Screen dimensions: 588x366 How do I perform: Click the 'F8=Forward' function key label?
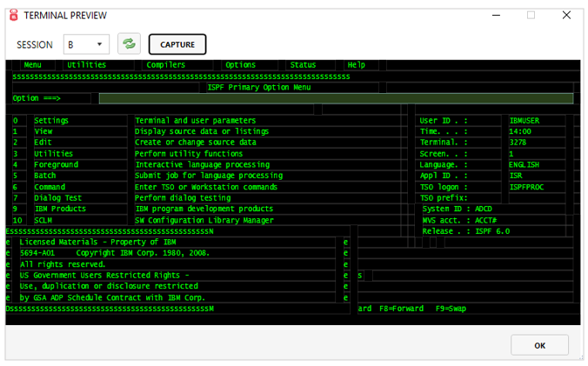tap(401, 309)
